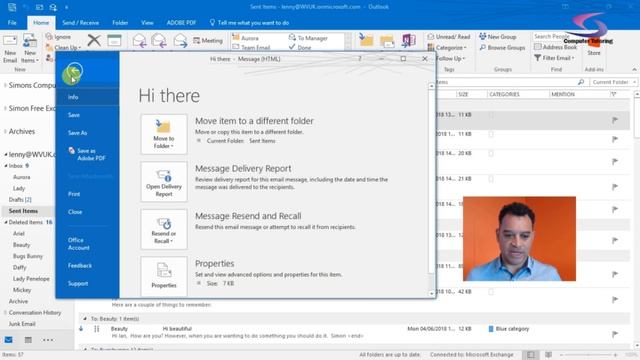Screen dimensions: 640x360
Task: Open the Current Folder search scope dropdown
Action: point(613,82)
